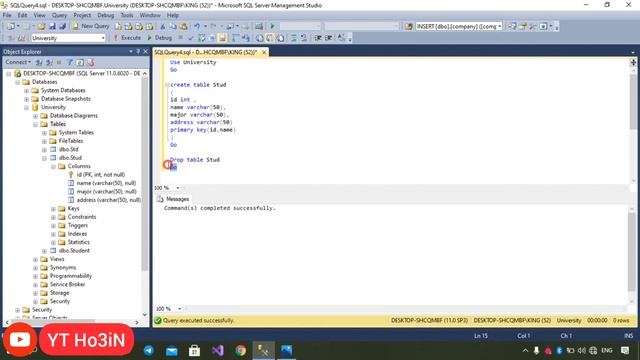Viewport: 640px width, 360px height.
Task: Open the File menu
Action: coord(7,15)
